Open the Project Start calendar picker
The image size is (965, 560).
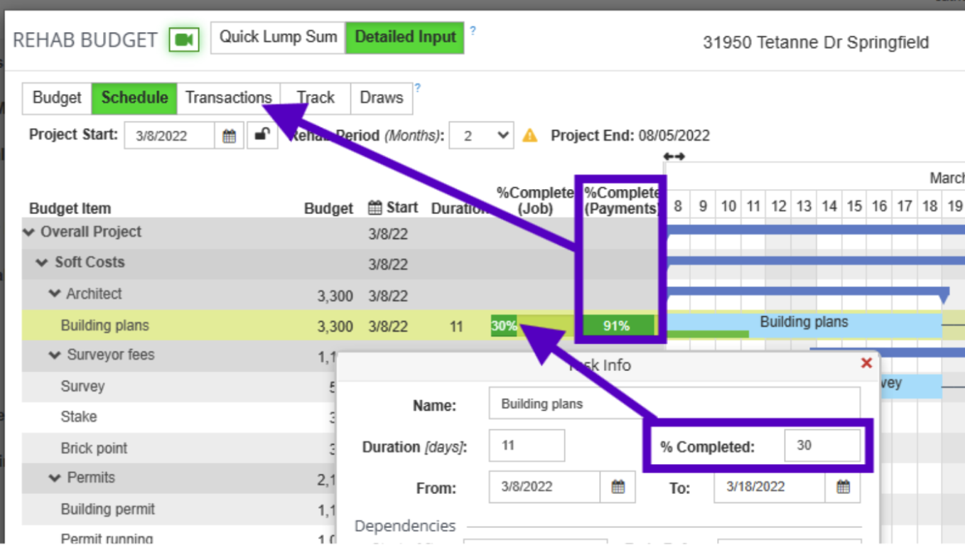point(229,136)
